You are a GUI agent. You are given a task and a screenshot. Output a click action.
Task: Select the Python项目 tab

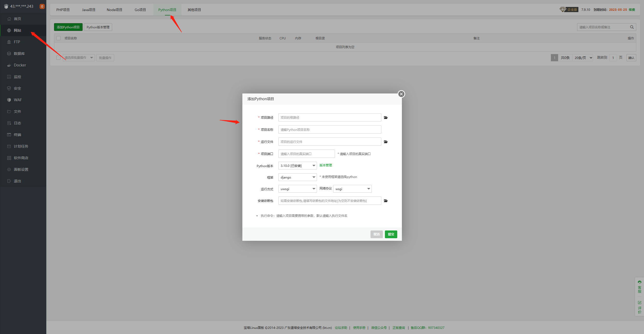point(167,10)
